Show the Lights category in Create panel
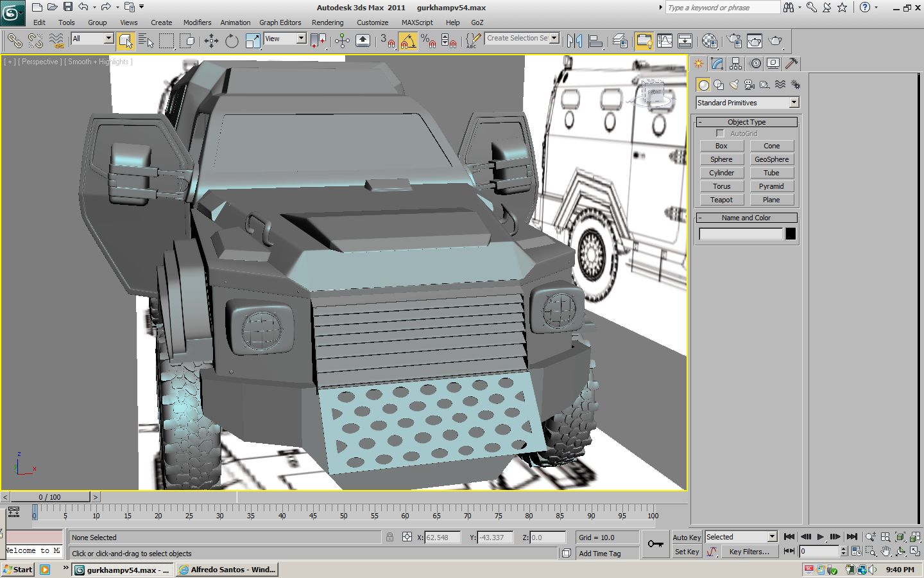The height and width of the screenshot is (578, 924). 734,85
